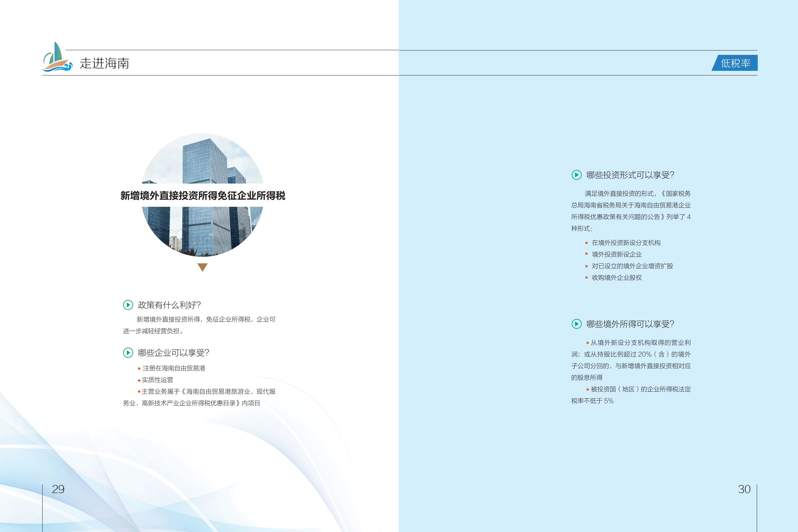Click the bullet 收购境外企业股权
Viewport: 798px width, 532px height.
[617, 278]
